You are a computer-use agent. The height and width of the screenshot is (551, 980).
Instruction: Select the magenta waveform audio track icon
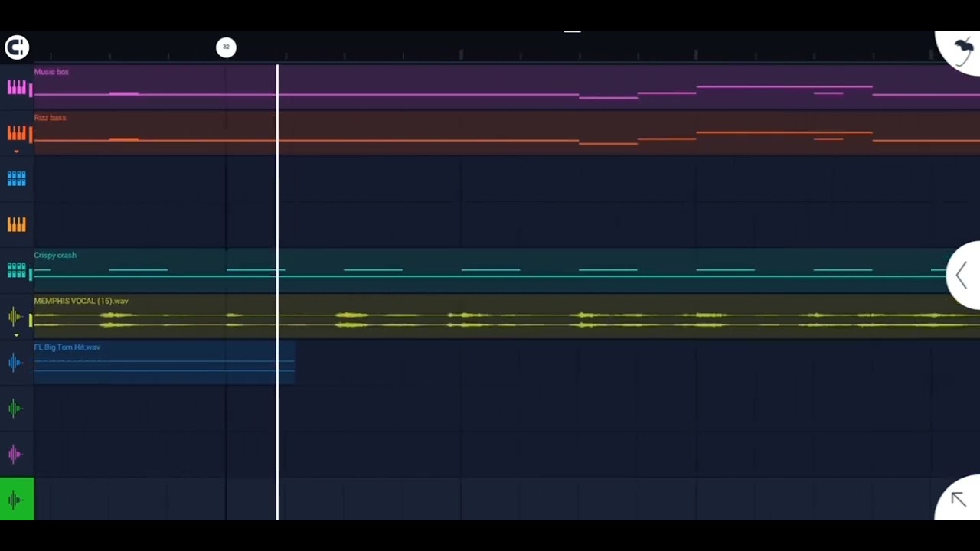[x=15, y=454]
